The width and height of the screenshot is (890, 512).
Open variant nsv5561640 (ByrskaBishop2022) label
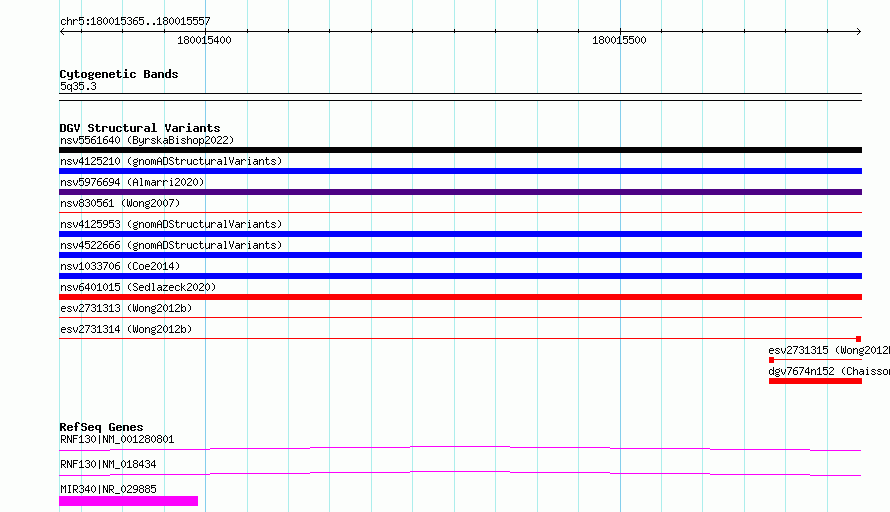click(x=147, y=140)
